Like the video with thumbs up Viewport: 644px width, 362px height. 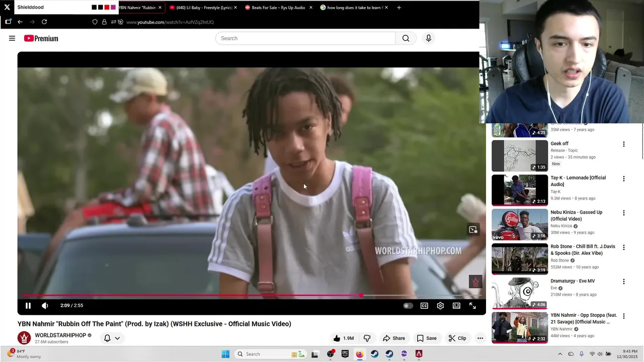coord(343,338)
